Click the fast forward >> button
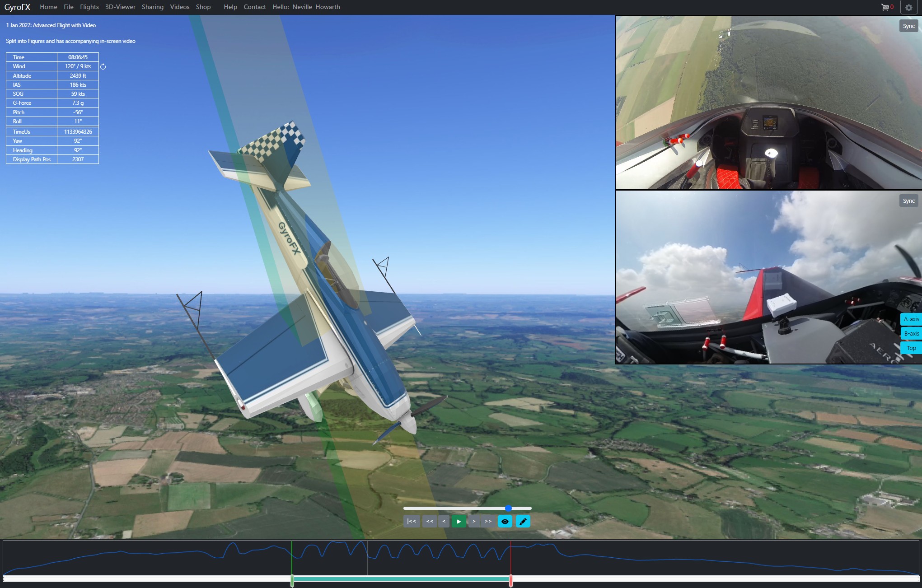This screenshot has width=922, height=588. point(488,522)
